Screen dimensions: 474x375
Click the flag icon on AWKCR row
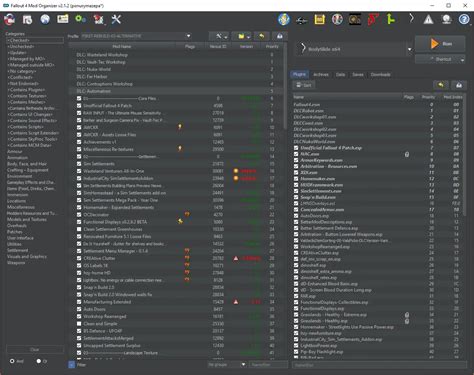coord(180,127)
